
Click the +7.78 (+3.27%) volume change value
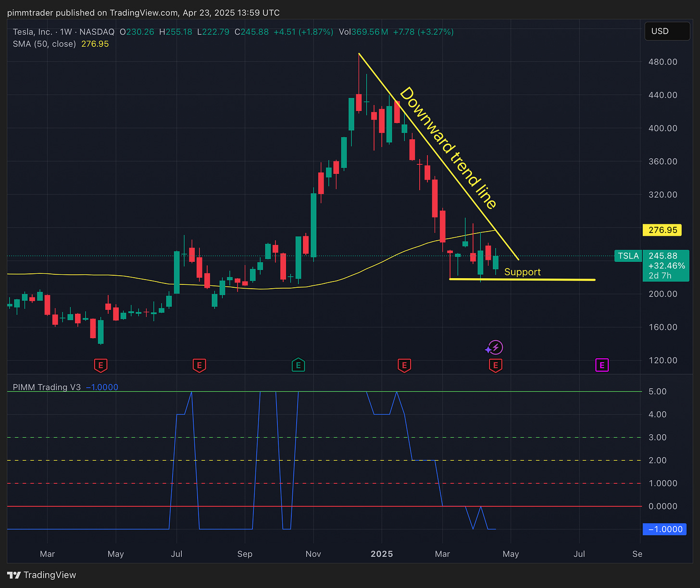pos(423,32)
